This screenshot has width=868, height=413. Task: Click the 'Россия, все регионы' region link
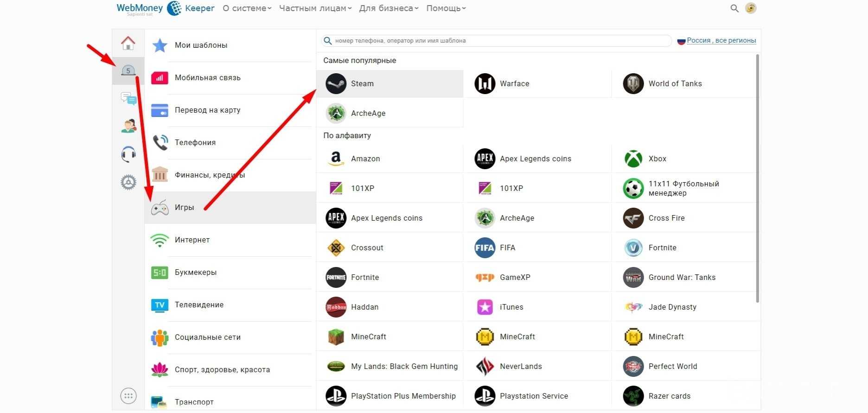tap(721, 41)
